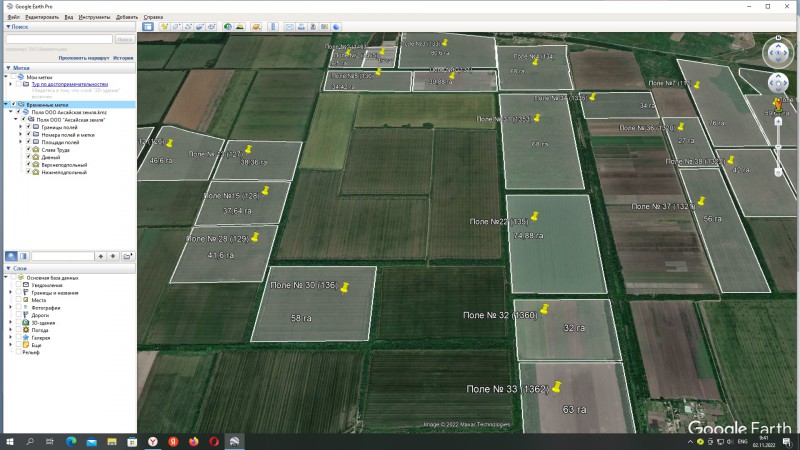This screenshot has height=450, width=800.
Task: Add a polygon from the toolbar
Action: (176, 27)
